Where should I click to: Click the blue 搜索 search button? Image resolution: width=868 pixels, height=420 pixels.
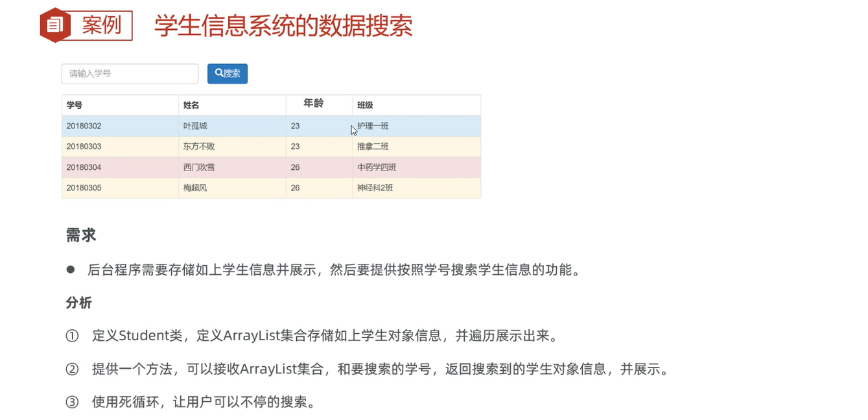(x=228, y=74)
